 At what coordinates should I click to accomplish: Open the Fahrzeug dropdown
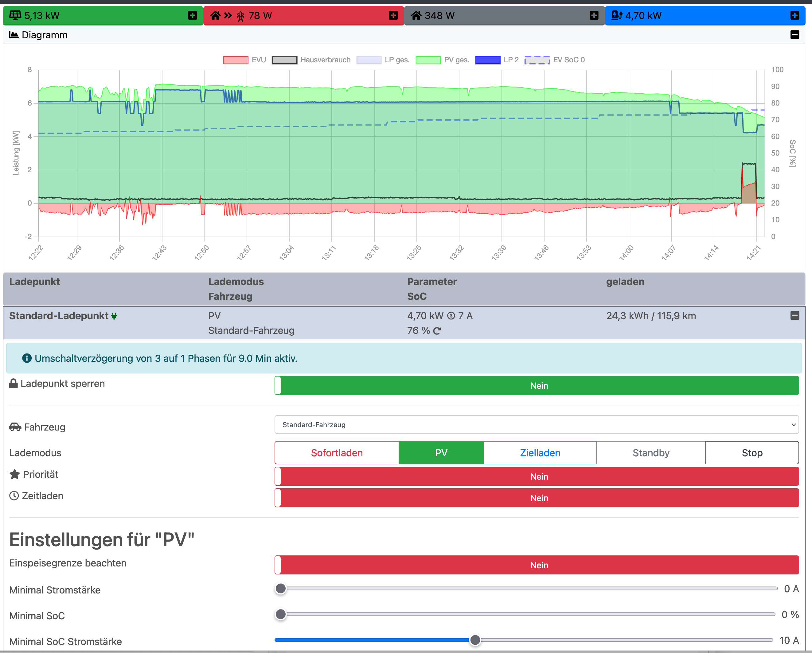tap(536, 425)
